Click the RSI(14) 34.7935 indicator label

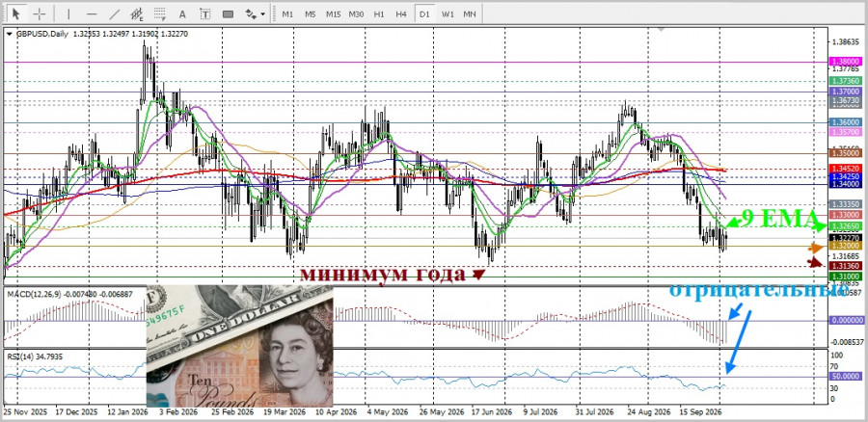pyautogui.click(x=35, y=356)
